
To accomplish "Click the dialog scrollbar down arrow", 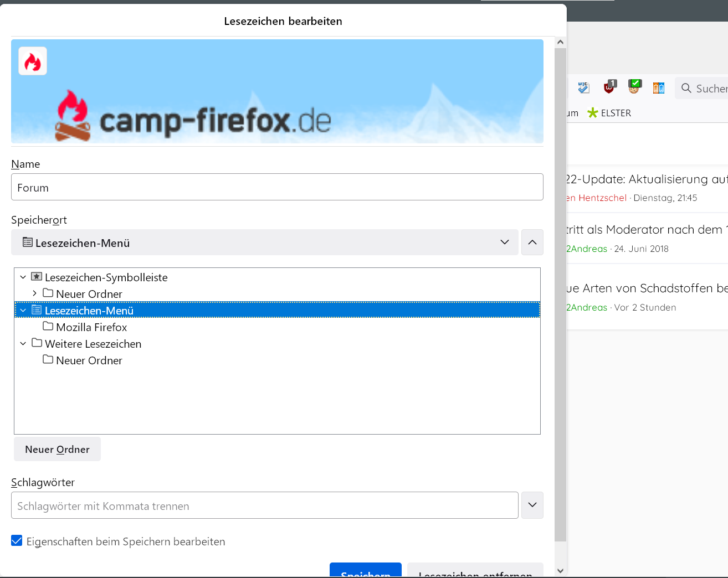I will pyautogui.click(x=560, y=571).
